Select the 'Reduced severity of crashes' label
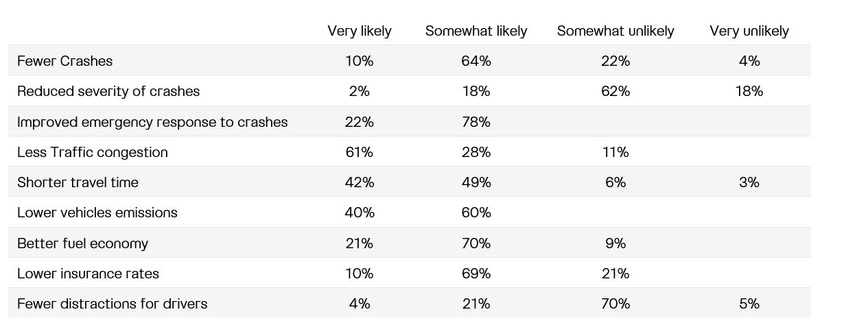The height and width of the screenshot is (336, 868). (x=108, y=91)
